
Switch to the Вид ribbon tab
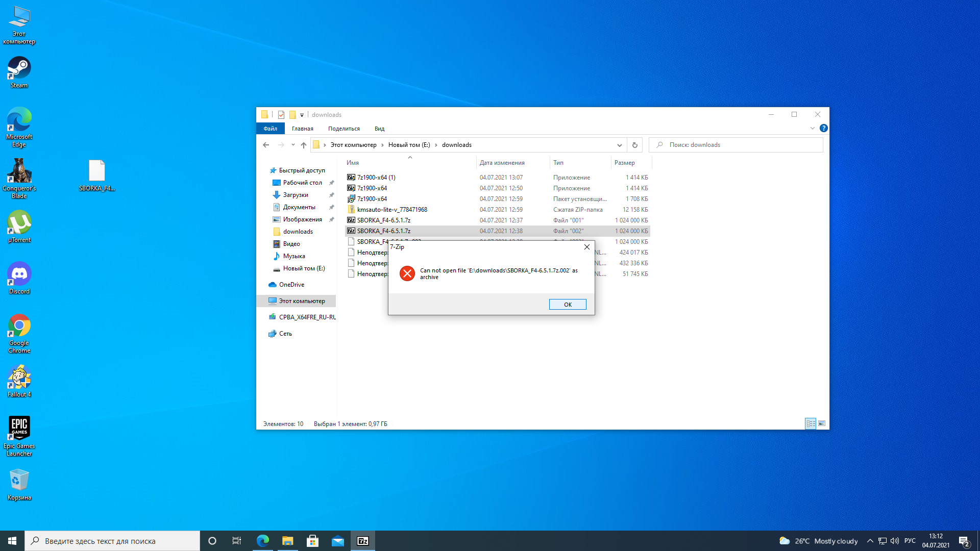pyautogui.click(x=379, y=129)
